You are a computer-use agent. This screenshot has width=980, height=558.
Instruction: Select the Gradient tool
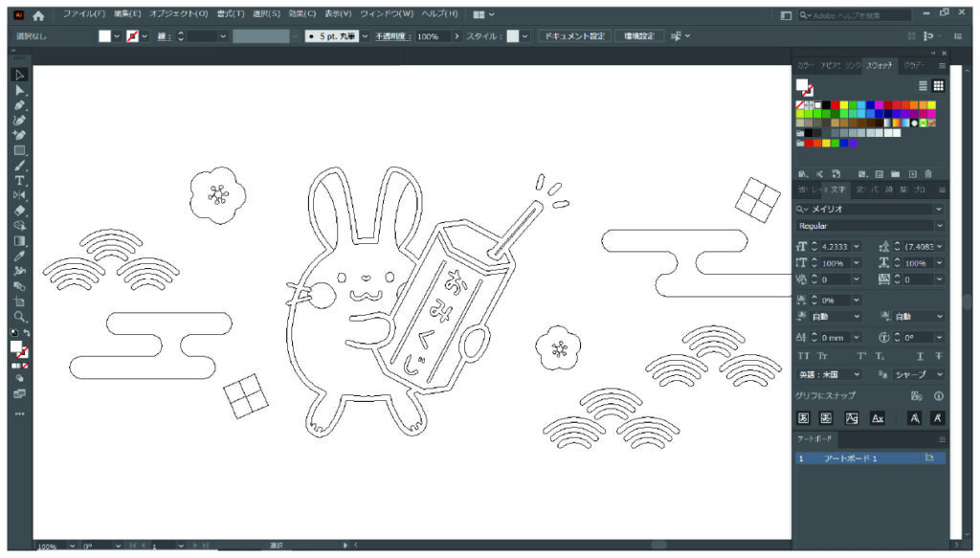19,241
